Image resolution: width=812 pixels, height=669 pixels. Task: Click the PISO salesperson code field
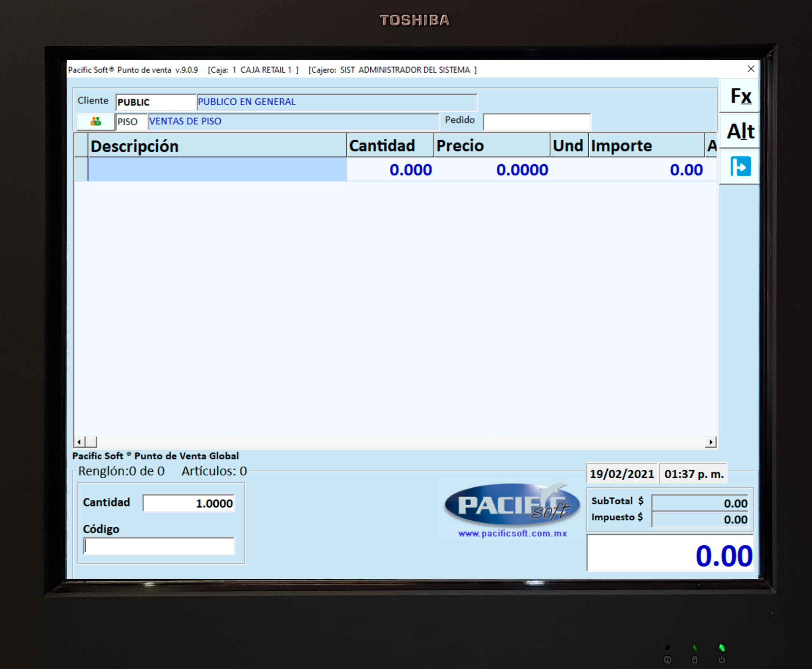click(131, 122)
